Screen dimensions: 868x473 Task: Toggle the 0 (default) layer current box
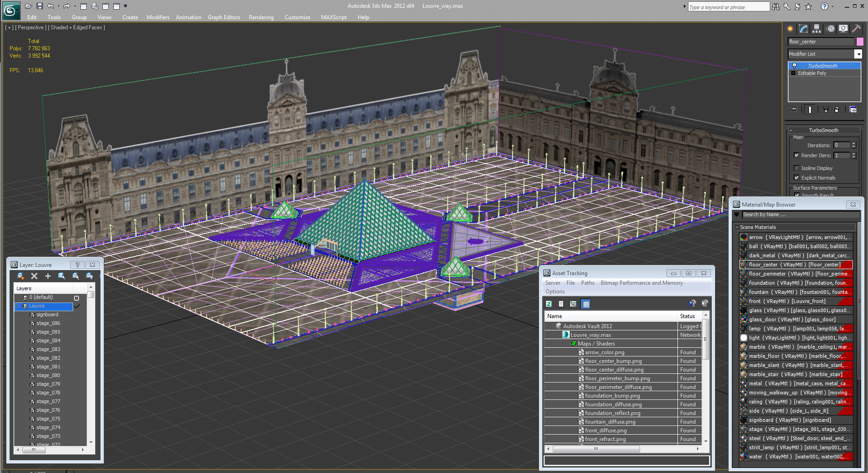(76, 298)
